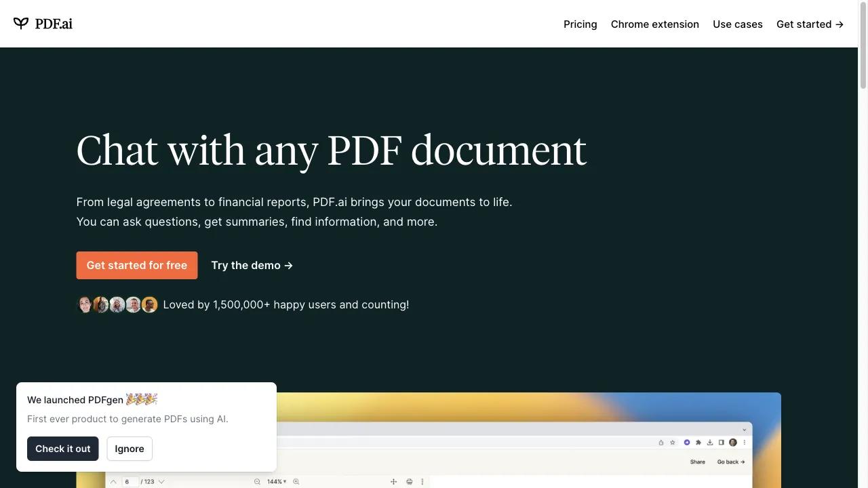Open Try the demo link
This screenshot has width=868, height=488.
252,265
